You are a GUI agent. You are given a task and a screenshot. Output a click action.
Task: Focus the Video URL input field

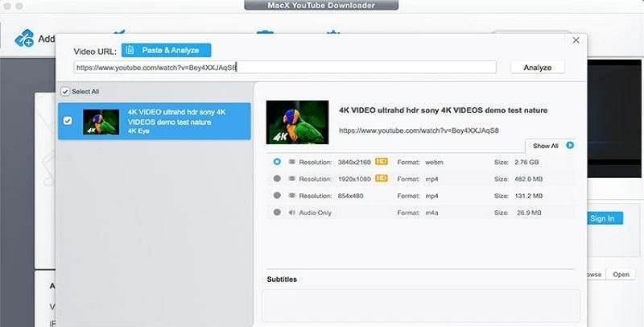(x=285, y=68)
